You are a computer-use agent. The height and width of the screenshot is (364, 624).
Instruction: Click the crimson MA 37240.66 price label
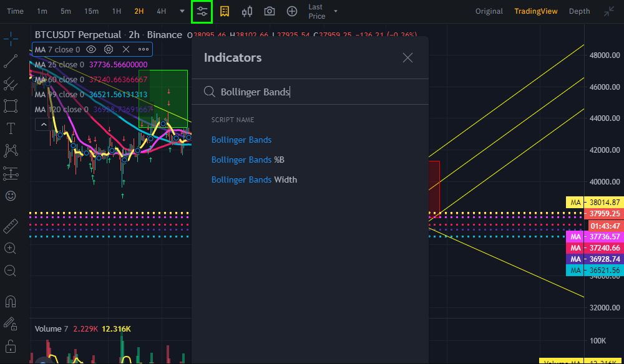(x=595, y=248)
